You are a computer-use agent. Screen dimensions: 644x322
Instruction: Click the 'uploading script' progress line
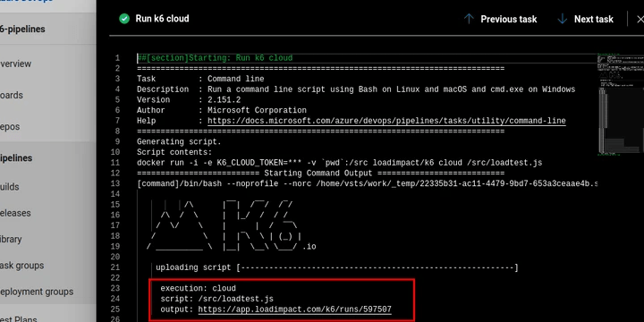[337, 267]
